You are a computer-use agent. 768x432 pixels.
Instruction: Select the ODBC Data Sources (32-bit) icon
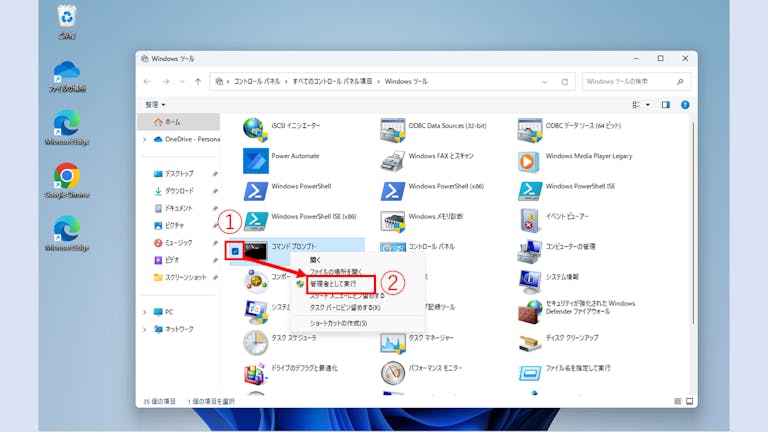tap(392, 130)
